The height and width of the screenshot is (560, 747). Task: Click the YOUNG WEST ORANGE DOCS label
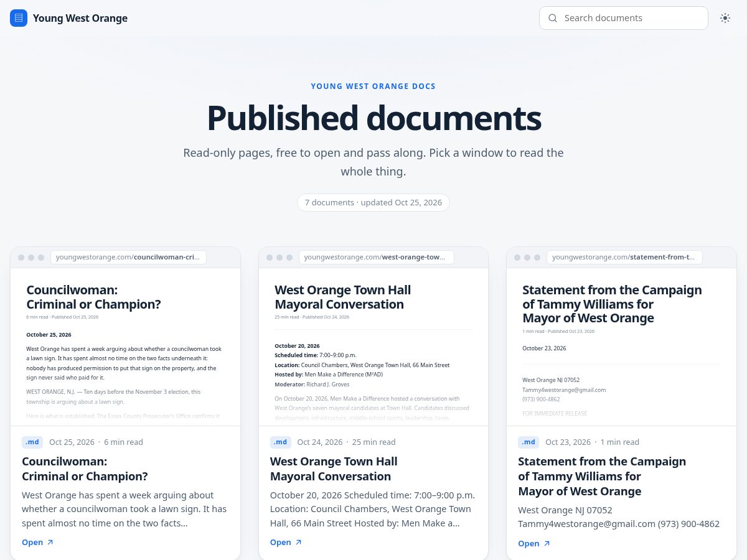tap(374, 86)
